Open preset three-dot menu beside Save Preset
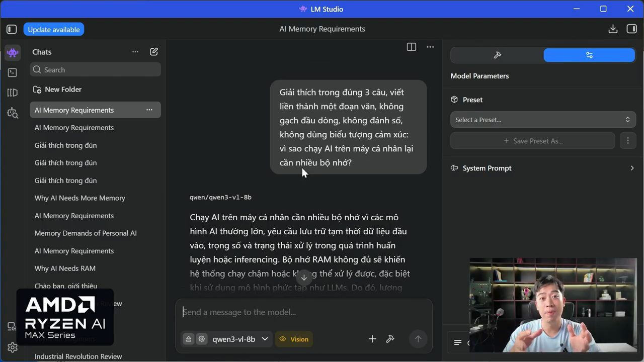 pyautogui.click(x=627, y=141)
